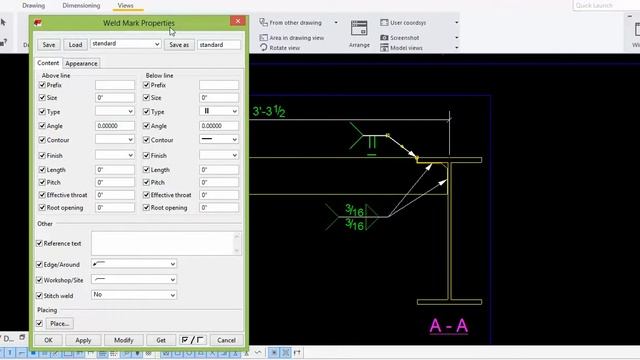This screenshot has height=360, width=640.
Task: Uncheck the Above line Size checkbox
Action: pyautogui.click(x=42, y=98)
